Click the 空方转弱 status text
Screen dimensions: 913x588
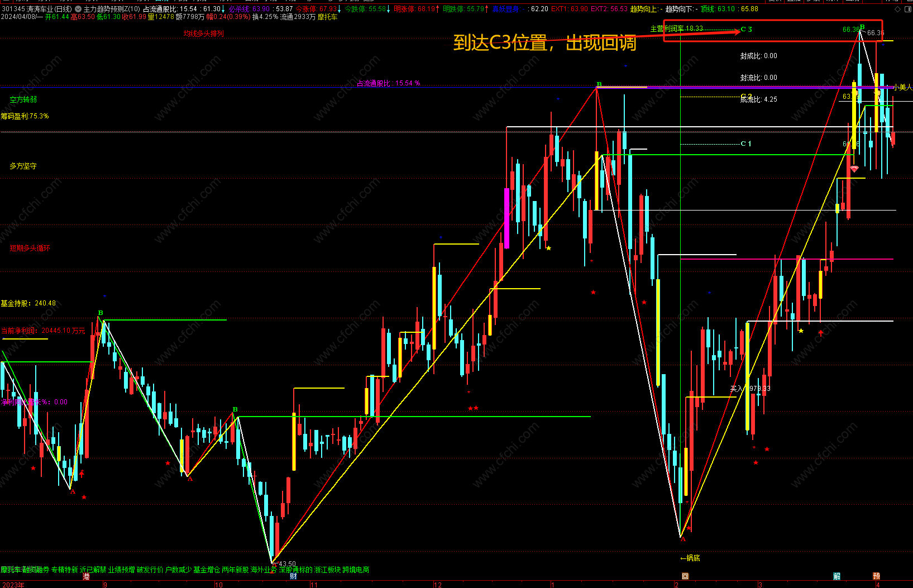[23, 99]
